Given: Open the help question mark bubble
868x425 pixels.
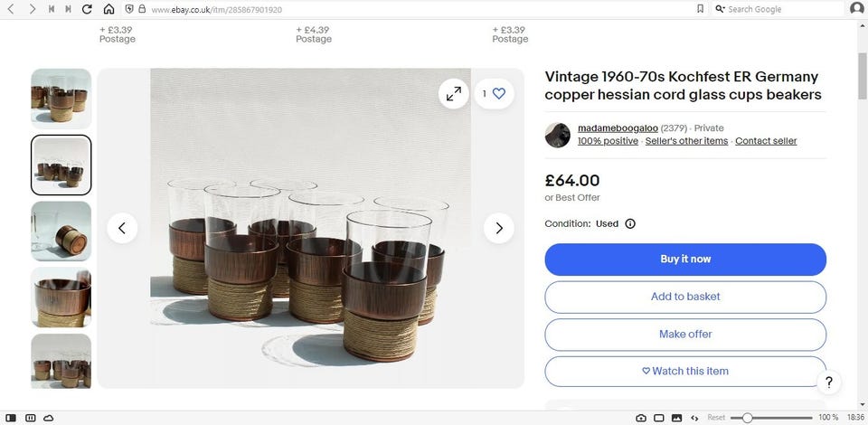Looking at the screenshot, I should tap(828, 382).
